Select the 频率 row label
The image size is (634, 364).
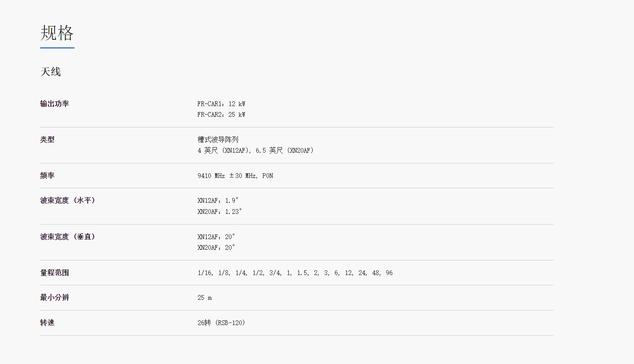47,175
